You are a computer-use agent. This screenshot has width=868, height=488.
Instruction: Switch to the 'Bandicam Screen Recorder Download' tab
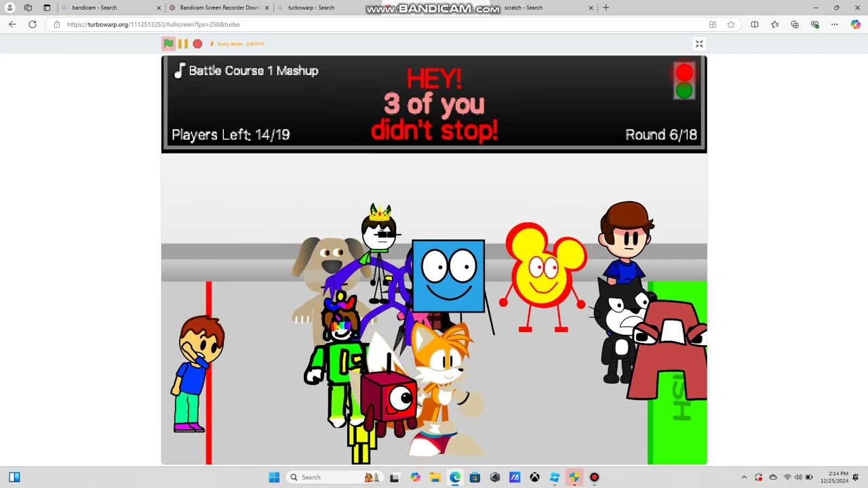219,7
